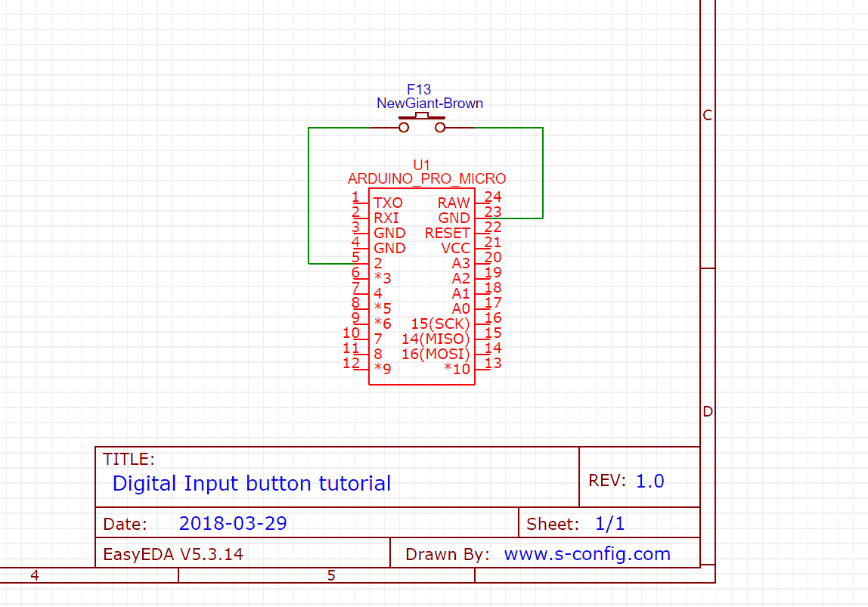Click frame row marker C
This screenshot has height=607, width=868.
[708, 115]
